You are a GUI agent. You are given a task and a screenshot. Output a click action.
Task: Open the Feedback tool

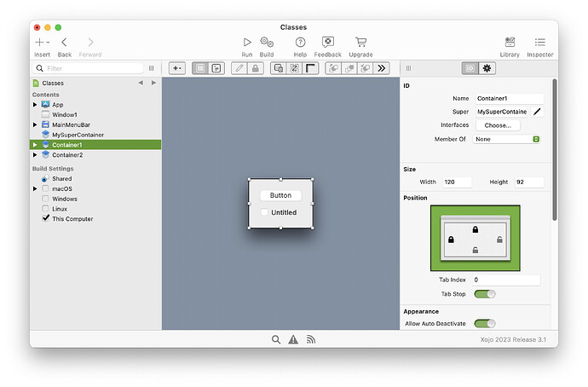click(x=327, y=42)
